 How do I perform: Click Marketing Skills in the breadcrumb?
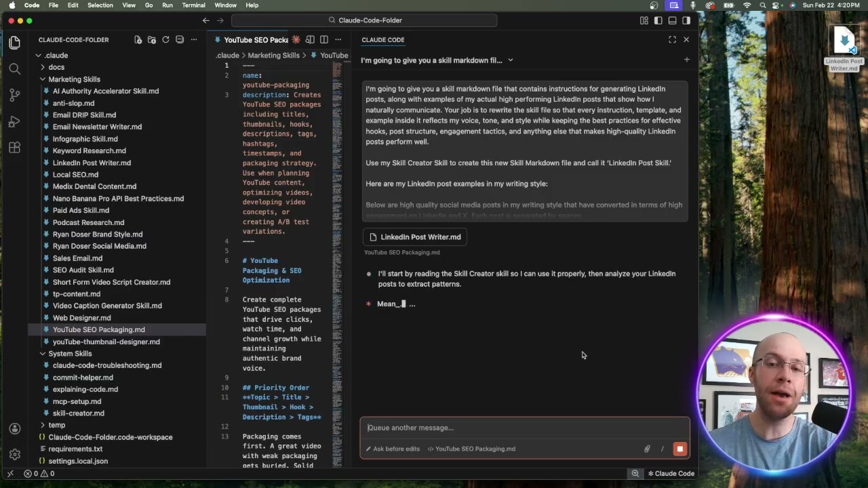coord(273,56)
